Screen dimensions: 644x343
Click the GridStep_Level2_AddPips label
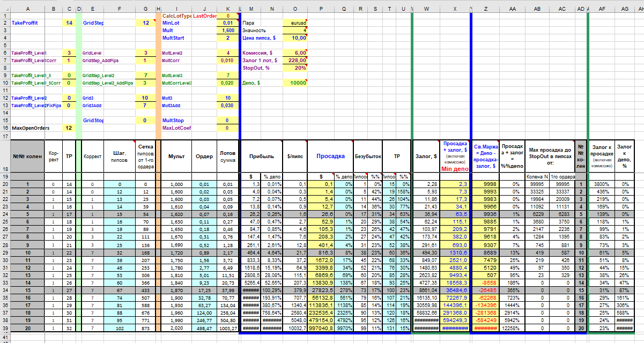coord(109,83)
